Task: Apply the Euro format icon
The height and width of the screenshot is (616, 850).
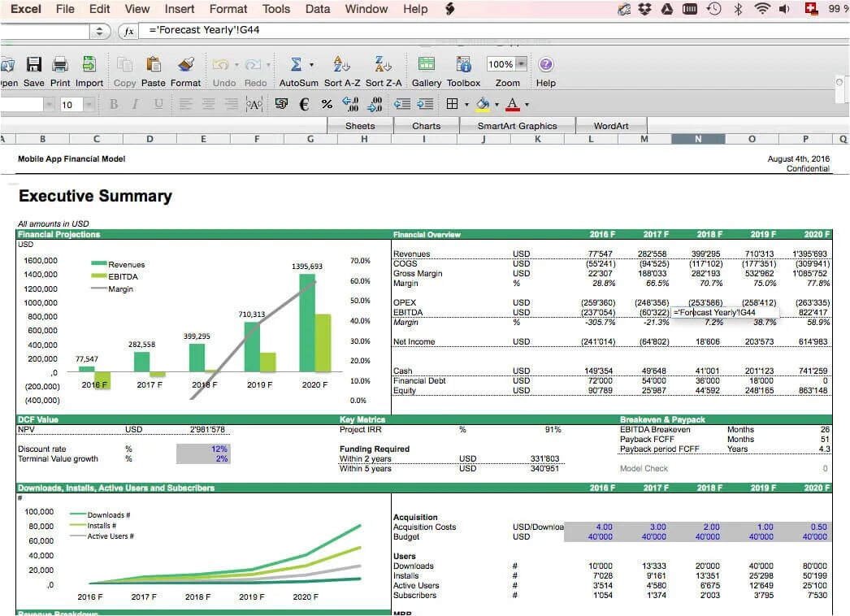Action: pyautogui.click(x=304, y=104)
